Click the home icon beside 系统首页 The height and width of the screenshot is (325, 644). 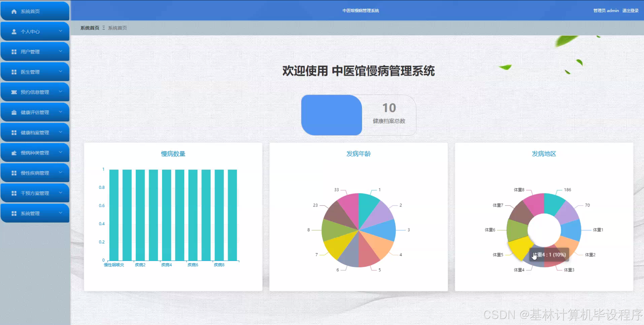(x=14, y=11)
